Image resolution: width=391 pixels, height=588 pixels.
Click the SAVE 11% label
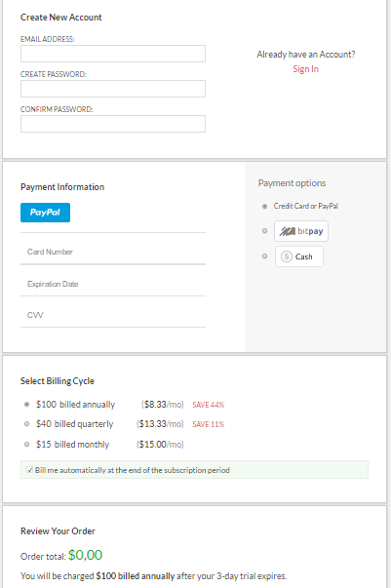tap(208, 424)
